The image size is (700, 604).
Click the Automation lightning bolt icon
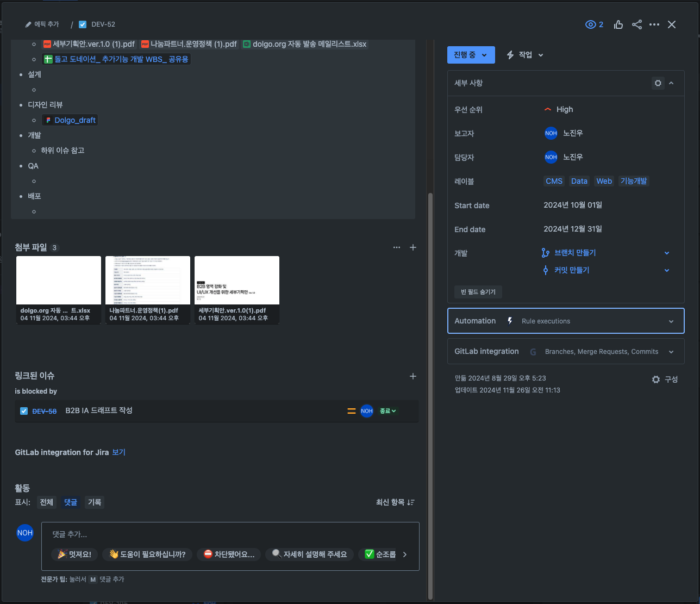pyautogui.click(x=510, y=321)
